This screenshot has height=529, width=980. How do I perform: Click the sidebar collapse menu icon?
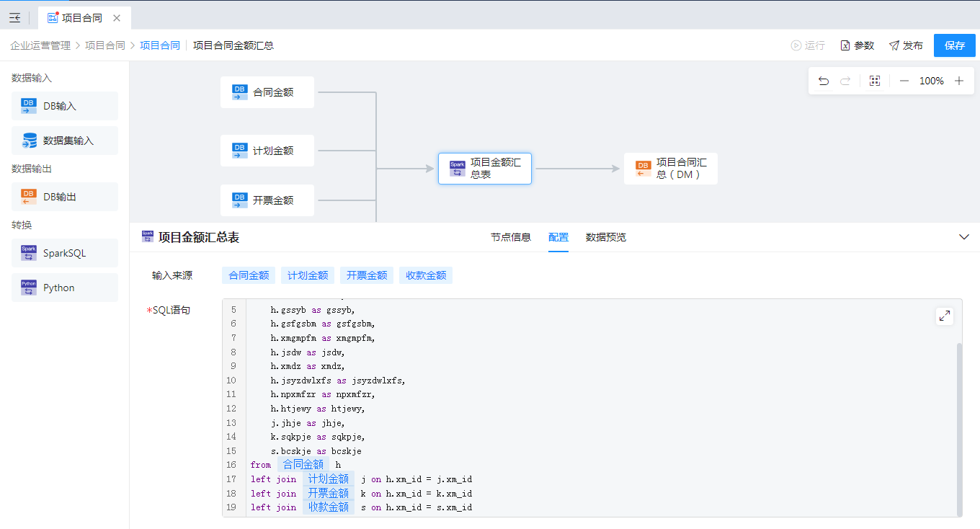click(14, 18)
